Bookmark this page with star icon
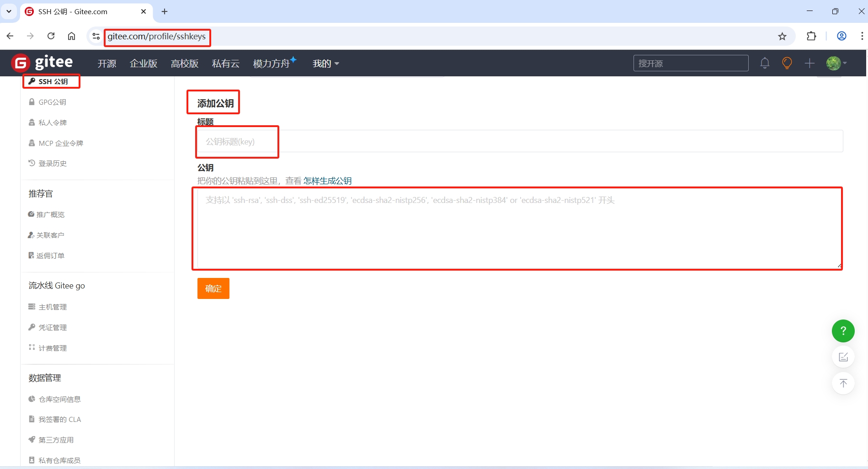Screen dimensions: 868x469 tap(782, 37)
